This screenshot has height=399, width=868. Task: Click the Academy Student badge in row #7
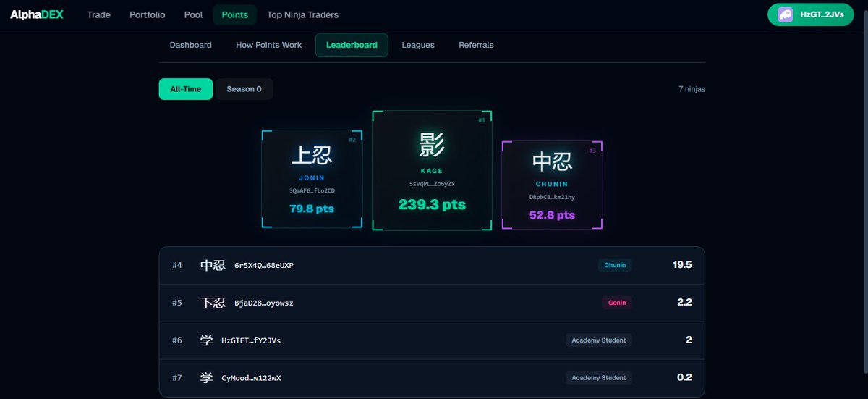pyautogui.click(x=599, y=377)
